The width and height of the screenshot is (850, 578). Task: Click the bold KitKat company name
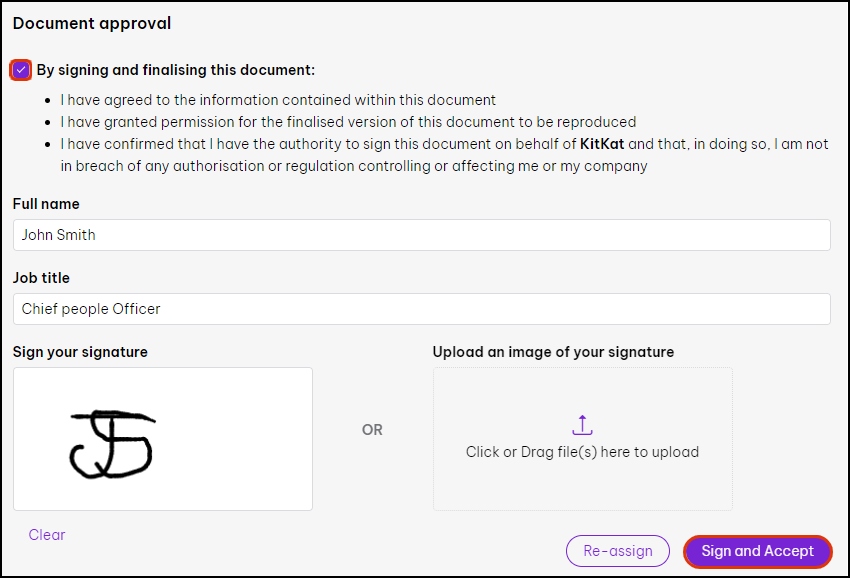point(602,144)
